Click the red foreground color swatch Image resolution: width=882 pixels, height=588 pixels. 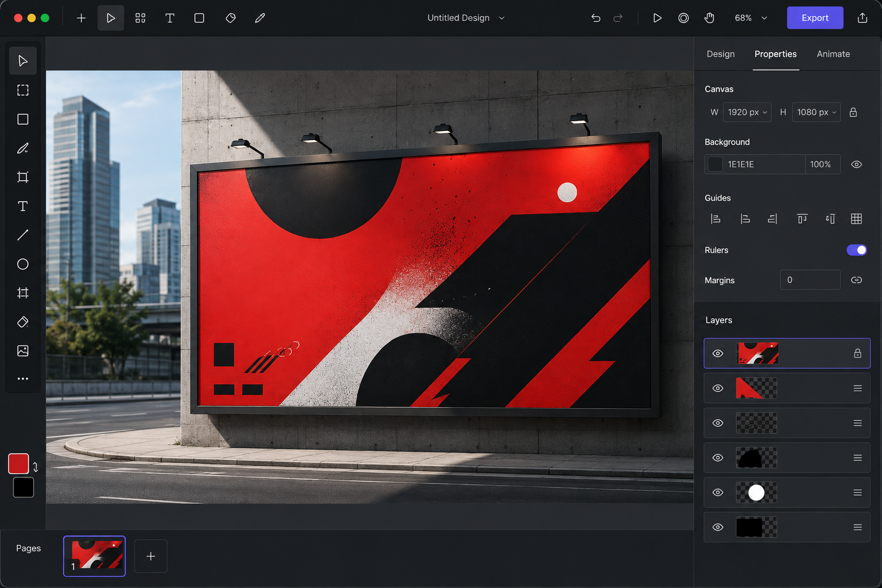[x=18, y=463]
